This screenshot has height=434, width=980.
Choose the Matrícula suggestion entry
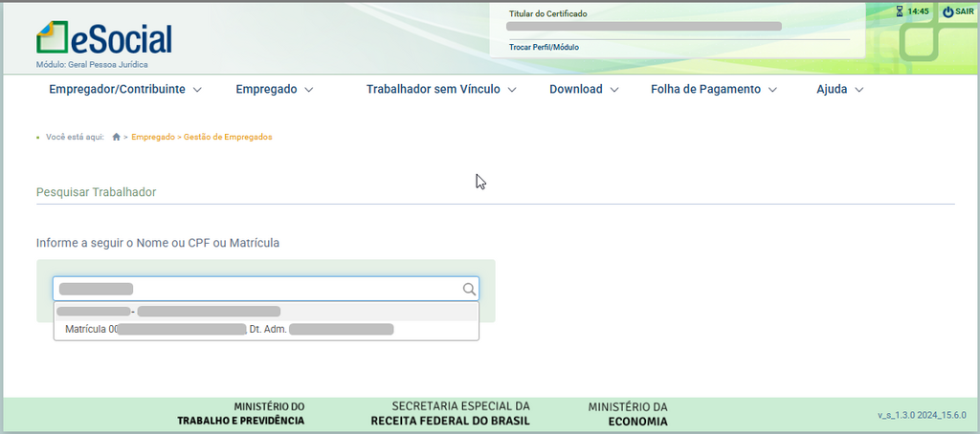click(265, 330)
